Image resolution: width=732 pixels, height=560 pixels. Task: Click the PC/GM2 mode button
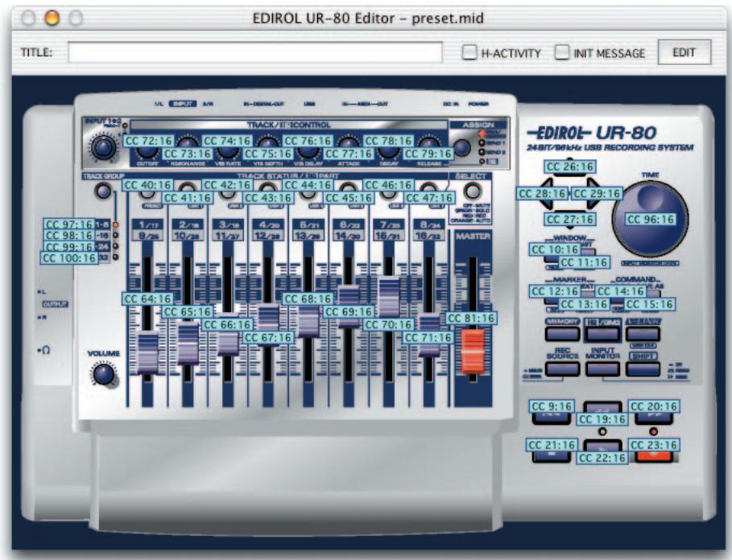point(602,334)
